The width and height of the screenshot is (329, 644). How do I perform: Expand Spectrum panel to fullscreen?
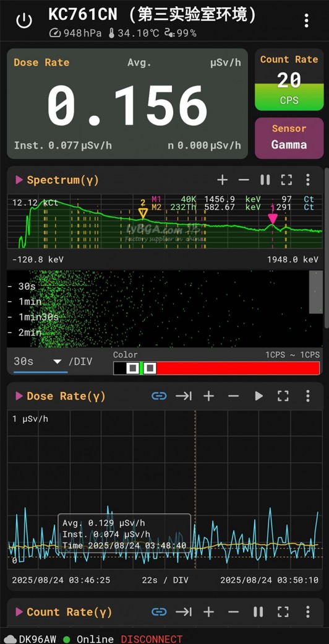pyautogui.click(x=286, y=180)
